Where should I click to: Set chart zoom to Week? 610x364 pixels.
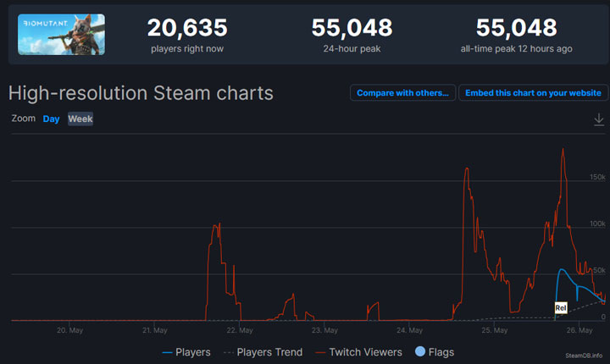[x=80, y=119]
